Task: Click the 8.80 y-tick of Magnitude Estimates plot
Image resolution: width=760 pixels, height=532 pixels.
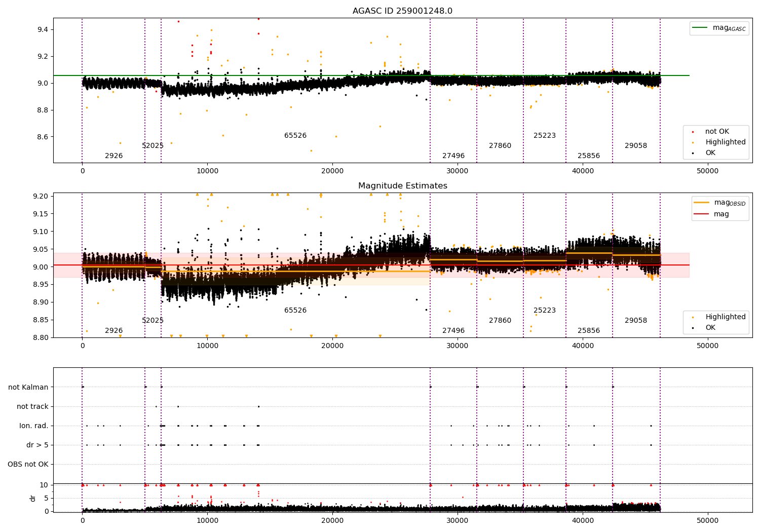Action: (x=41, y=337)
